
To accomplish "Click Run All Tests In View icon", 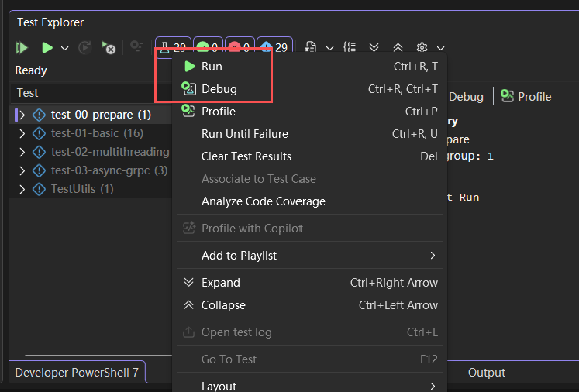I will click(x=22, y=47).
